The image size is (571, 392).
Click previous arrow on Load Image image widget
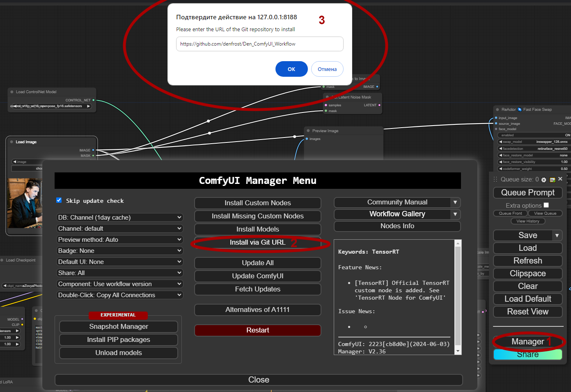click(15, 162)
